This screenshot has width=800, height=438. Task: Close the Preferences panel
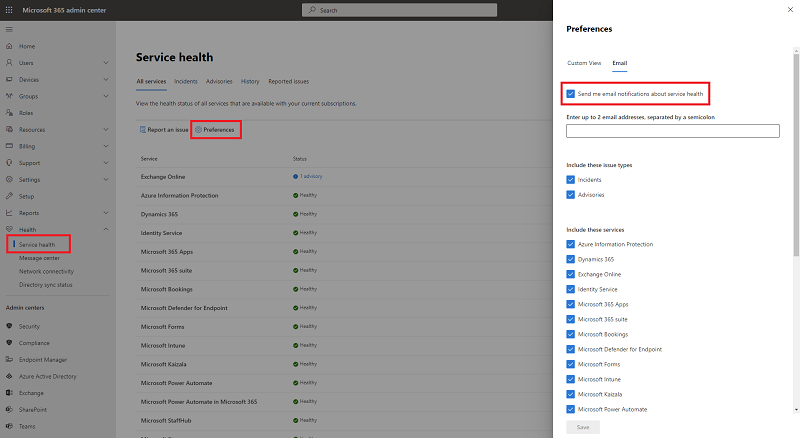pos(790,10)
